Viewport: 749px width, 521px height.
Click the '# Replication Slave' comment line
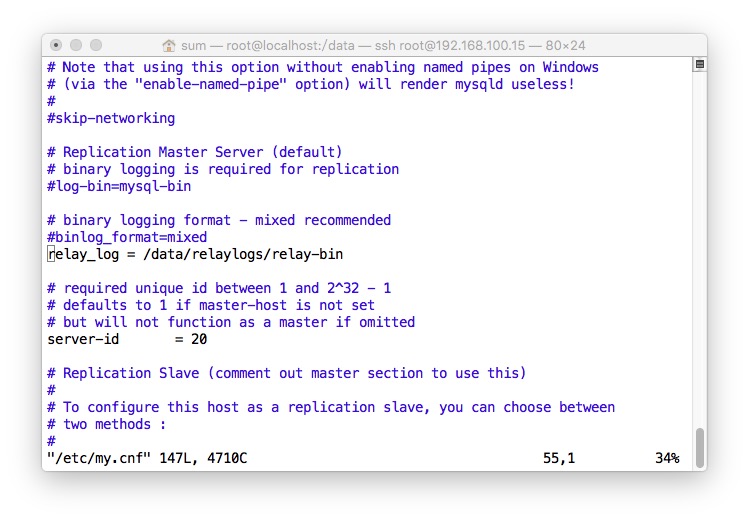coord(287,373)
